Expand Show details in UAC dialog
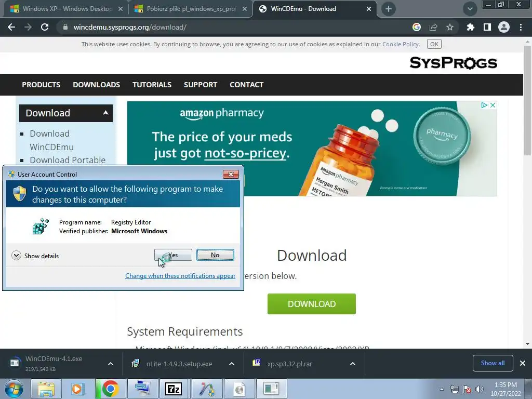This screenshot has width=532, height=399. [35, 256]
